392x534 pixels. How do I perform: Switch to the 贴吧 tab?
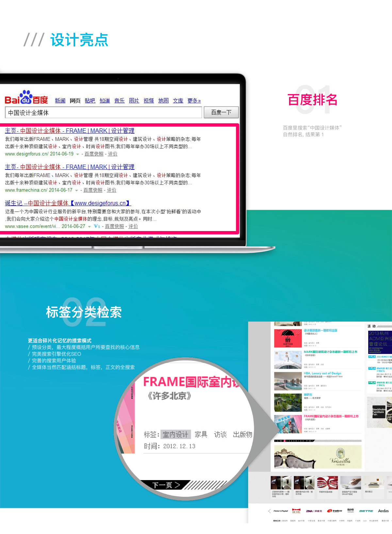click(x=90, y=101)
